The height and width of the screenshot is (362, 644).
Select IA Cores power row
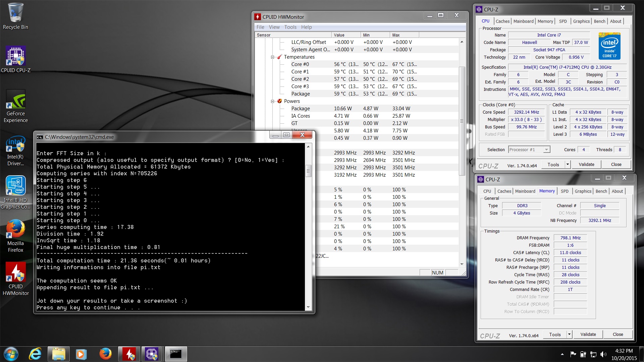coord(356,116)
